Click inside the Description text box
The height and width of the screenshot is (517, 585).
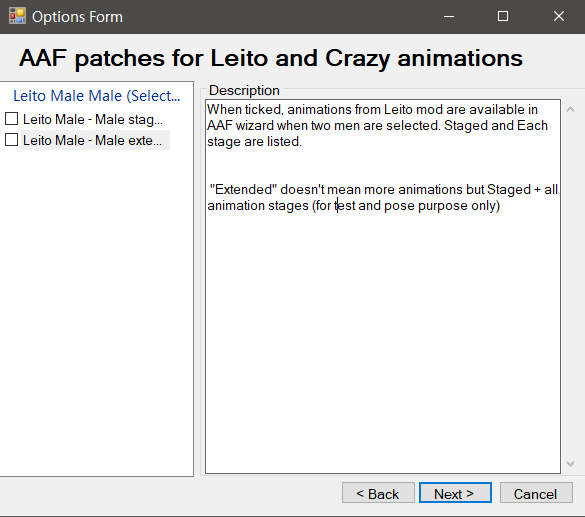(x=383, y=286)
